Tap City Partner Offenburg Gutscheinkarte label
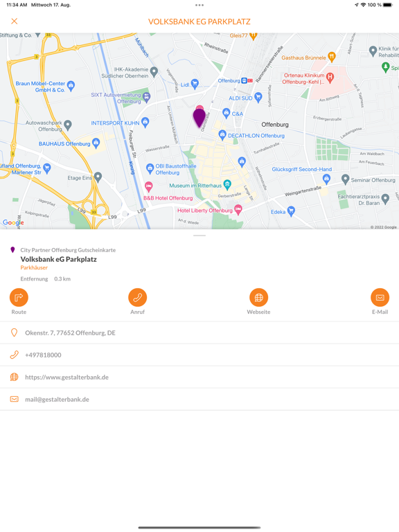399x532 pixels. 68,250
